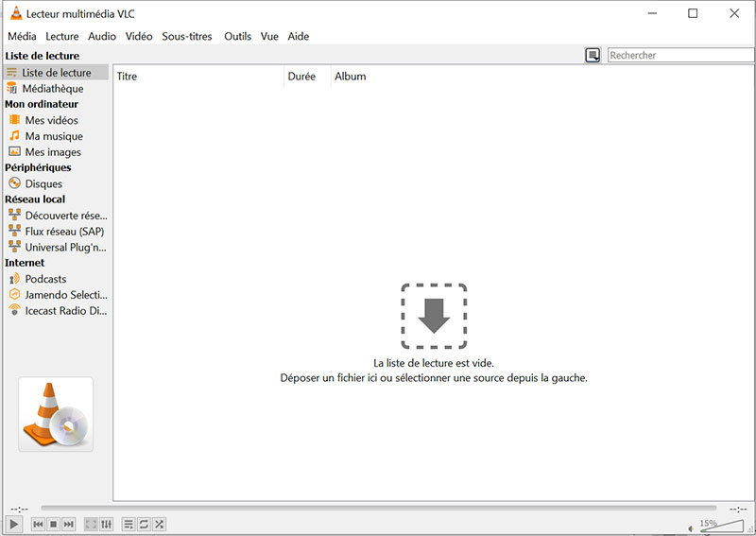756x536 pixels.
Task: Click the Flux réseau network icon
Action: point(15,231)
